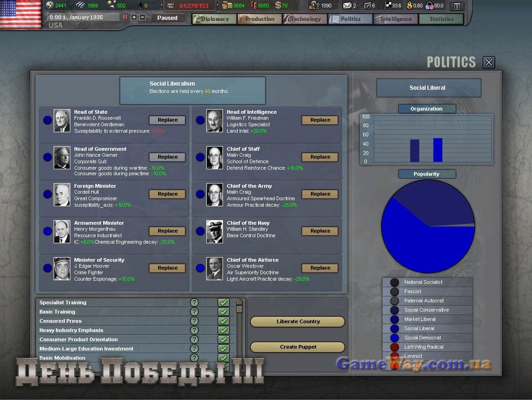Viewport: 532px width, 400px height.
Task: Open the main menu icon at top right
Action: pyautogui.click(x=457, y=6)
